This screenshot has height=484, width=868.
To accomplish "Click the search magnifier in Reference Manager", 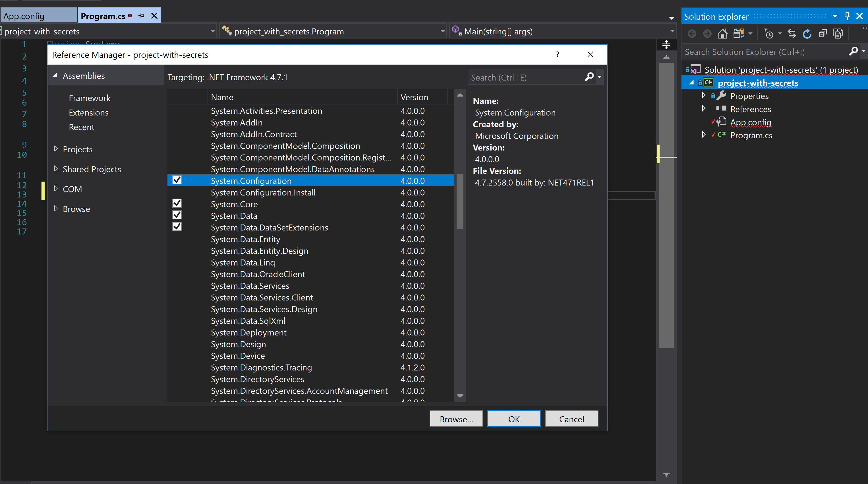I will click(x=589, y=77).
